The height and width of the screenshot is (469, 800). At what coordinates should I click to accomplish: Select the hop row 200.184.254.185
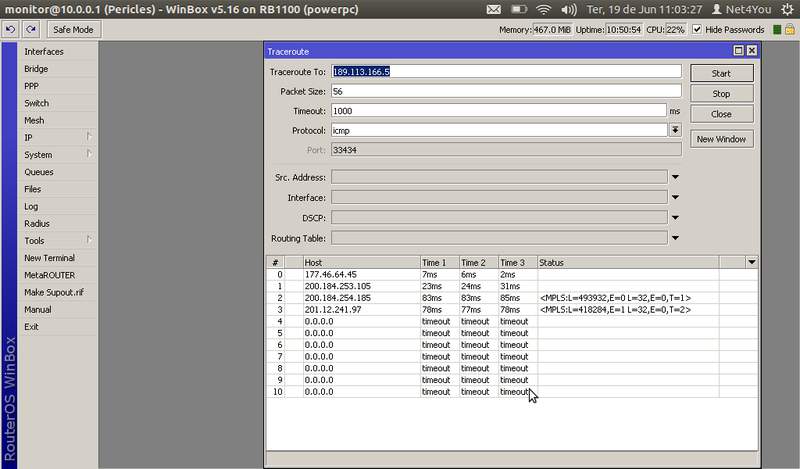(x=512, y=298)
